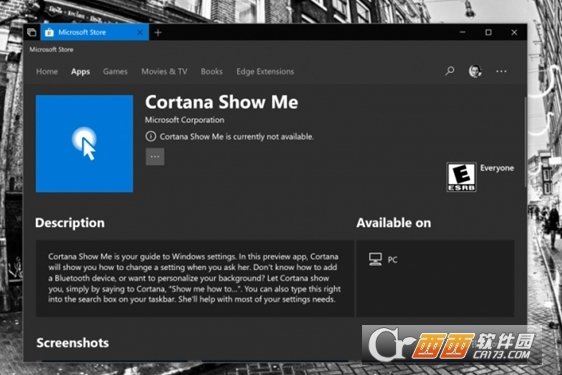Open the Books section
Viewport: 562px width, 375px height.
(x=211, y=71)
